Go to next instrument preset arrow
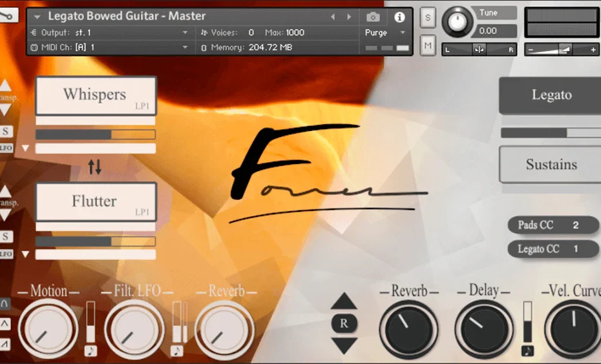Screen dimensions: 601x364 pos(350,17)
